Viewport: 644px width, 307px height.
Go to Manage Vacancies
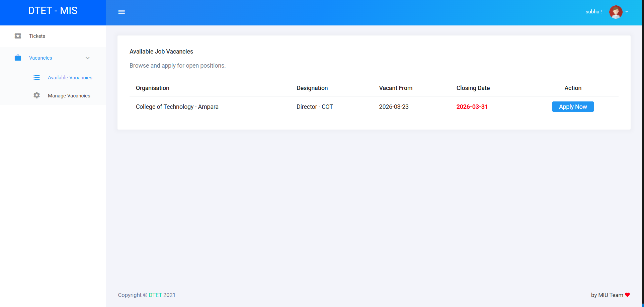pyautogui.click(x=69, y=96)
